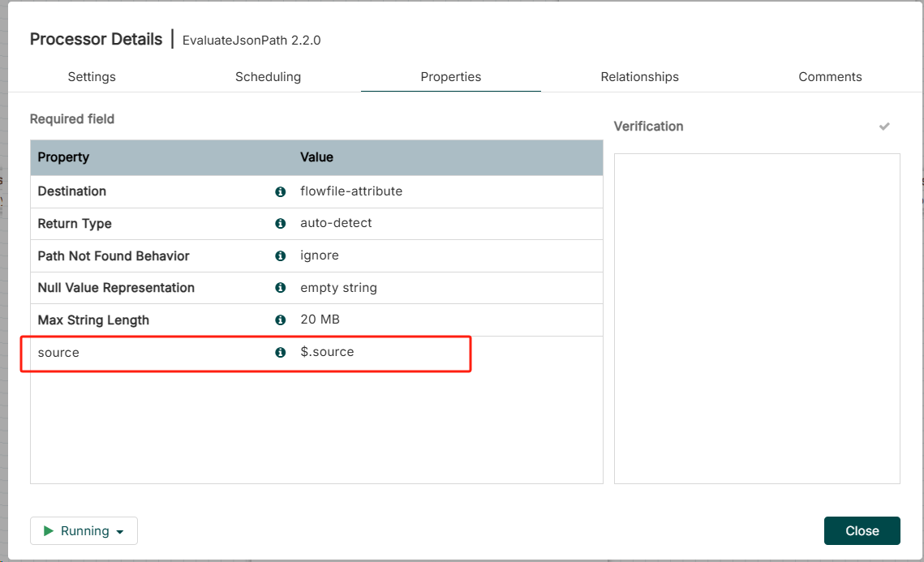The height and width of the screenshot is (562, 924).
Task: Click info icon beside Max String Length
Action: (x=281, y=320)
